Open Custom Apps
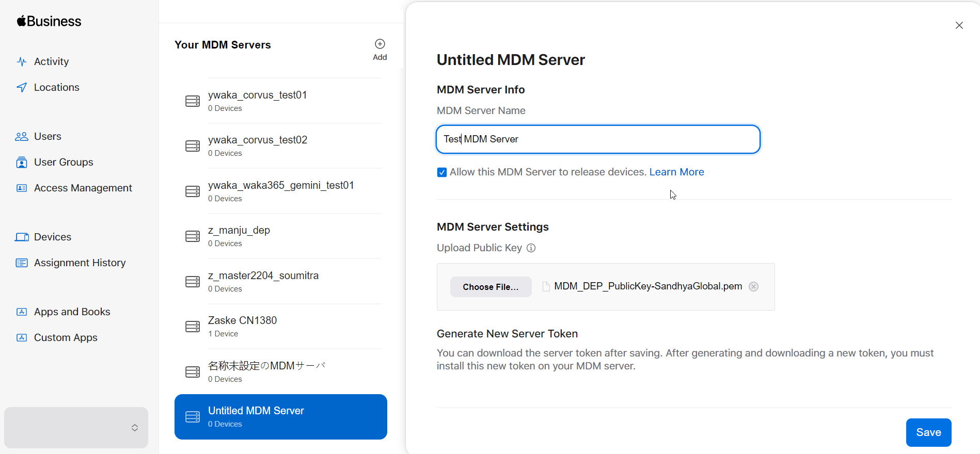This screenshot has height=454, width=980. pyautogui.click(x=66, y=337)
